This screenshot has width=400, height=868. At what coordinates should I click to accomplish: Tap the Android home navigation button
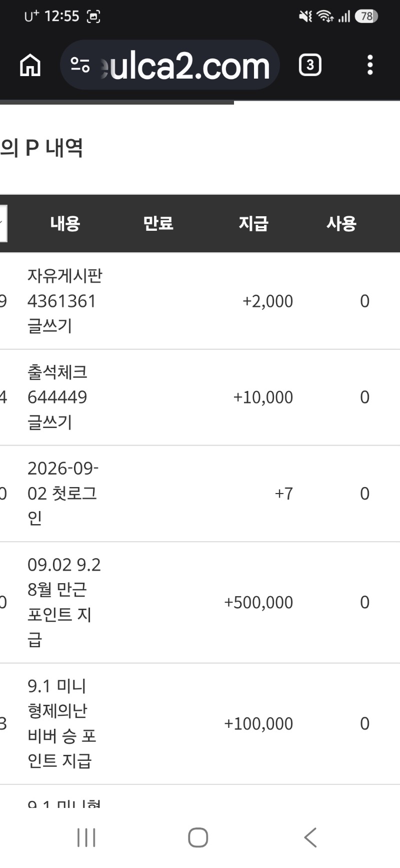tap(198, 837)
